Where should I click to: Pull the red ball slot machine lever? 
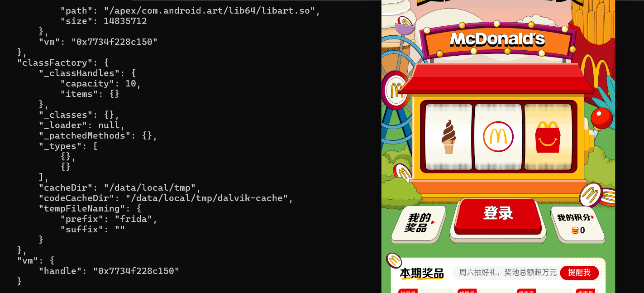coord(601,118)
